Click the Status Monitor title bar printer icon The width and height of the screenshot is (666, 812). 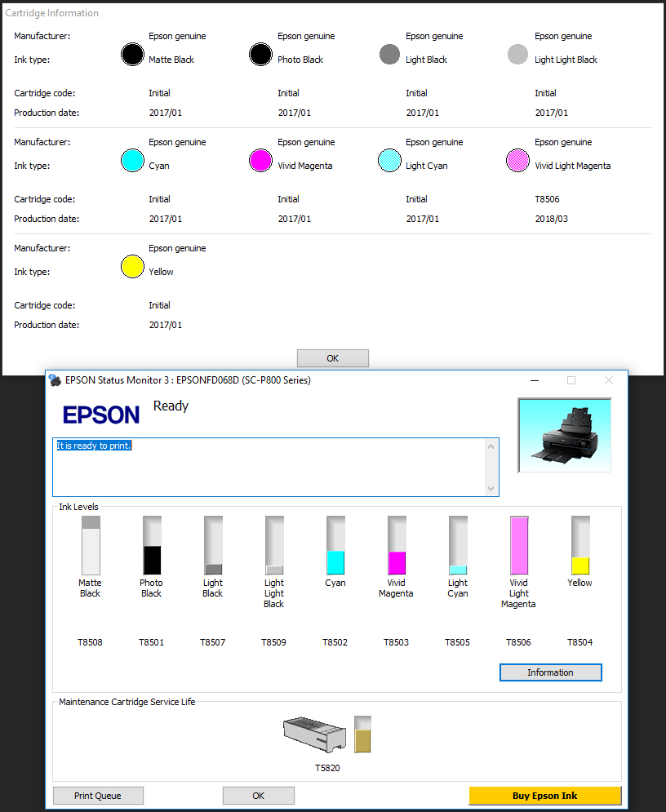pyautogui.click(x=55, y=380)
